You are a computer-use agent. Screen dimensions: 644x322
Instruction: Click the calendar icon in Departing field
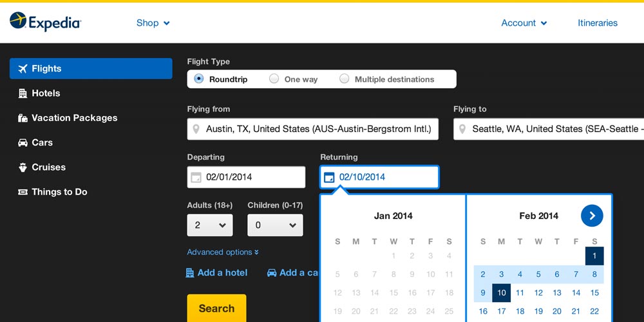pos(196,177)
